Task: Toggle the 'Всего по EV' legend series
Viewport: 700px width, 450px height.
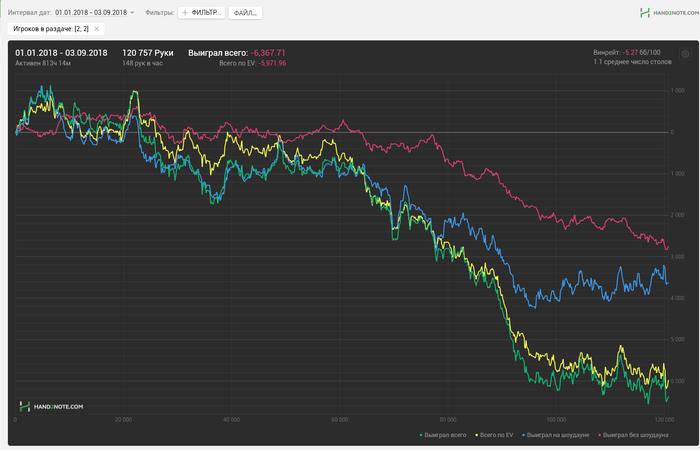Action: point(494,435)
